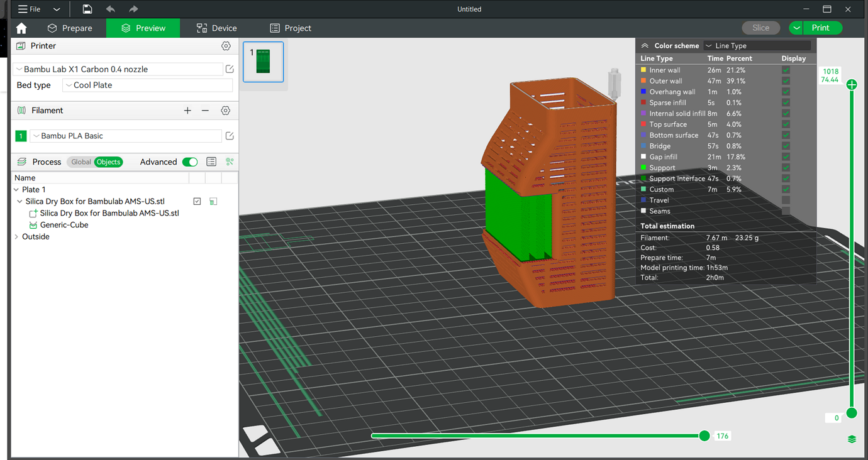Uncheck Support display checkbox

coord(786,168)
